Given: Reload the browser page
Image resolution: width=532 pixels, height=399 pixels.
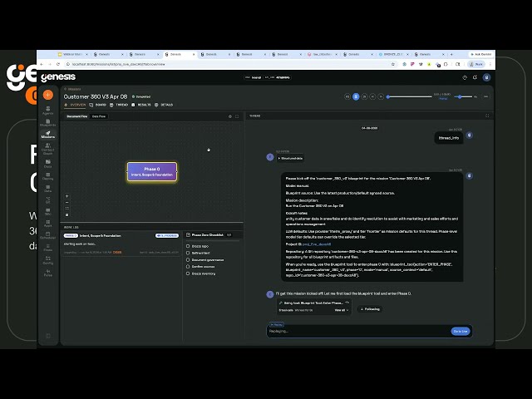Looking at the screenshot, I should click(x=58, y=64).
